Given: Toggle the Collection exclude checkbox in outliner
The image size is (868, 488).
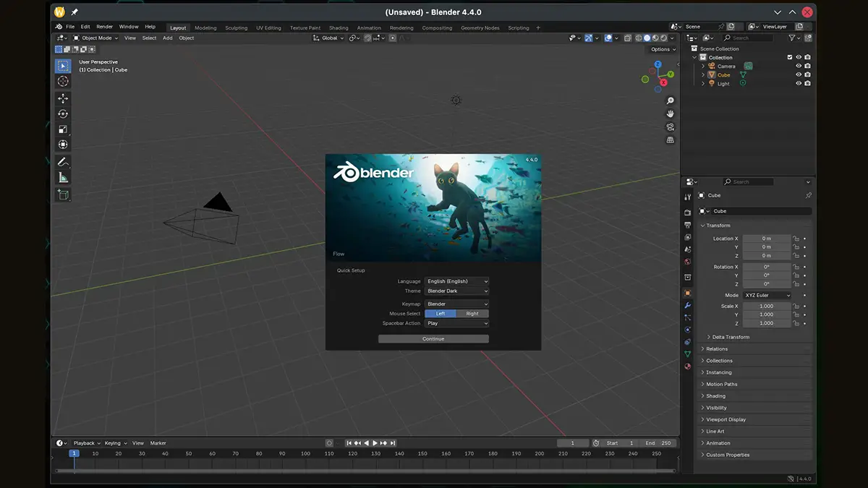Looking at the screenshot, I should tap(789, 57).
